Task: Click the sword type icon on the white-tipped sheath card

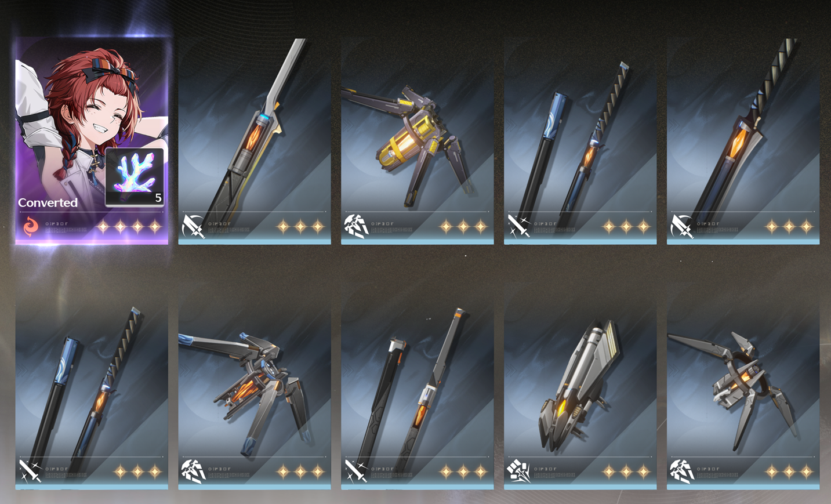Action: pos(356,472)
